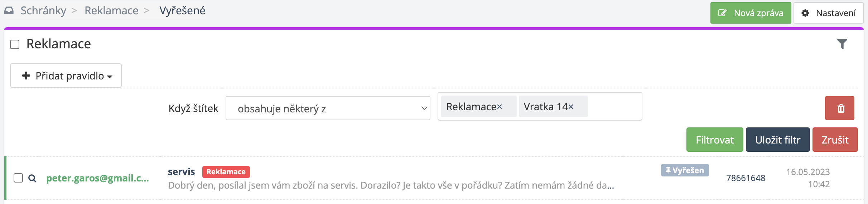Toggle the select-all Reklamace checkbox
Image resolution: width=868 pixels, height=204 pixels.
point(15,44)
